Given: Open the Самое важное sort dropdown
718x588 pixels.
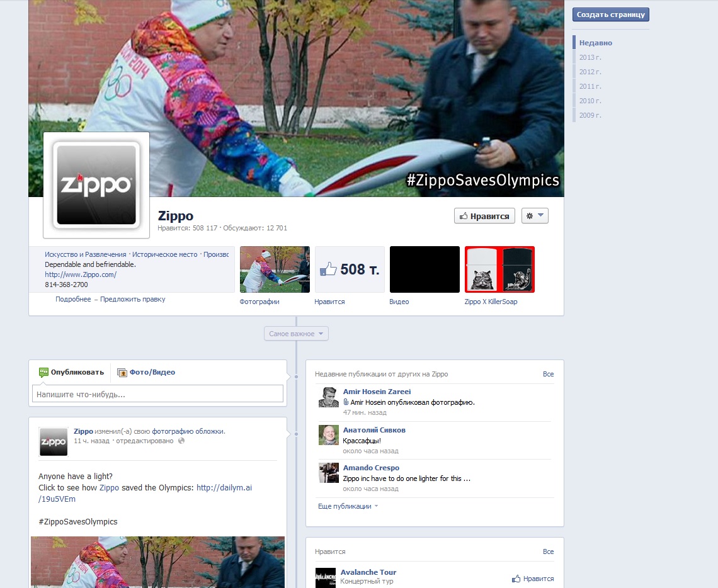Looking at the screenshot, I should coord(296,334).
